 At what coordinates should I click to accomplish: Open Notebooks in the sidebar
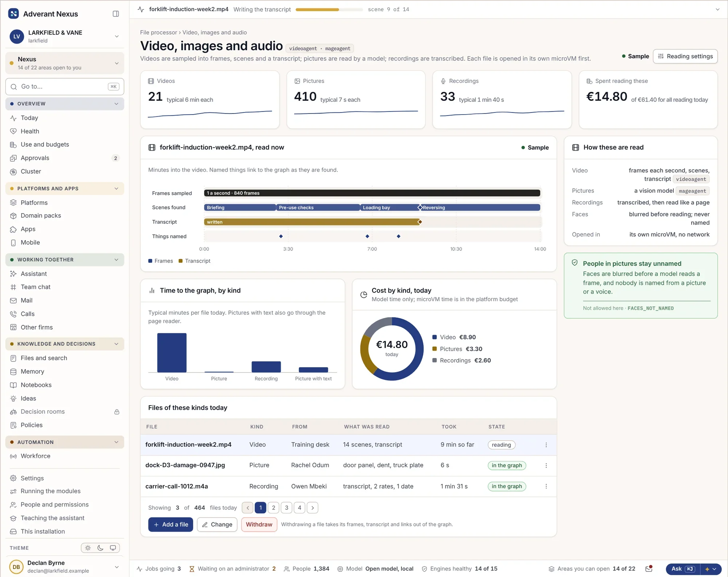pos(36,385)
